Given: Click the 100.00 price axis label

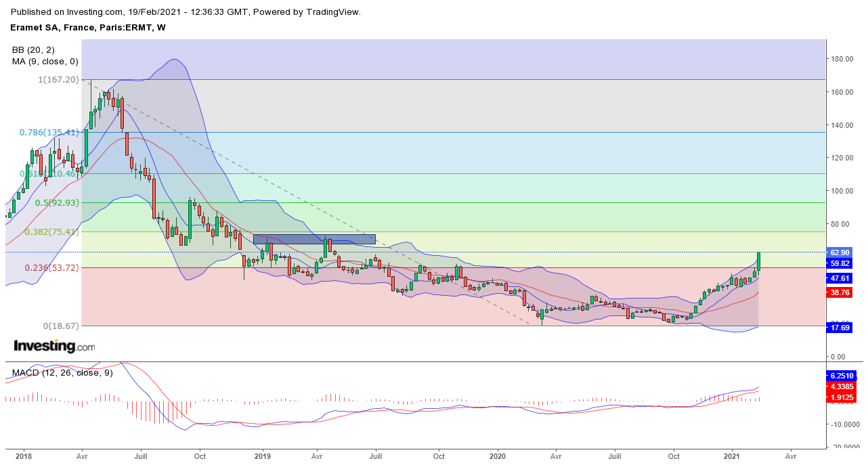Looking at the screenshot, I should pyautogui.click(x=842, y=191).
